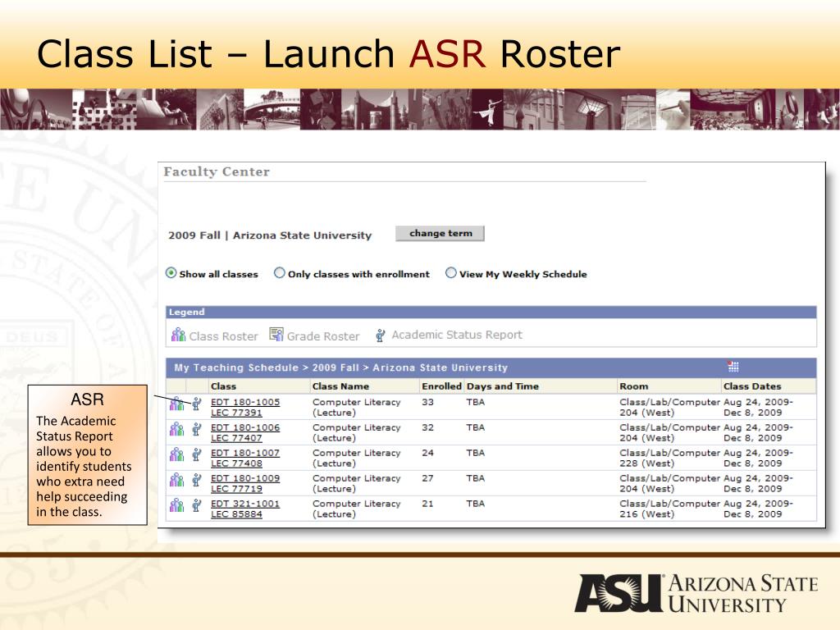Click the change term button

[x=441, y=234]
